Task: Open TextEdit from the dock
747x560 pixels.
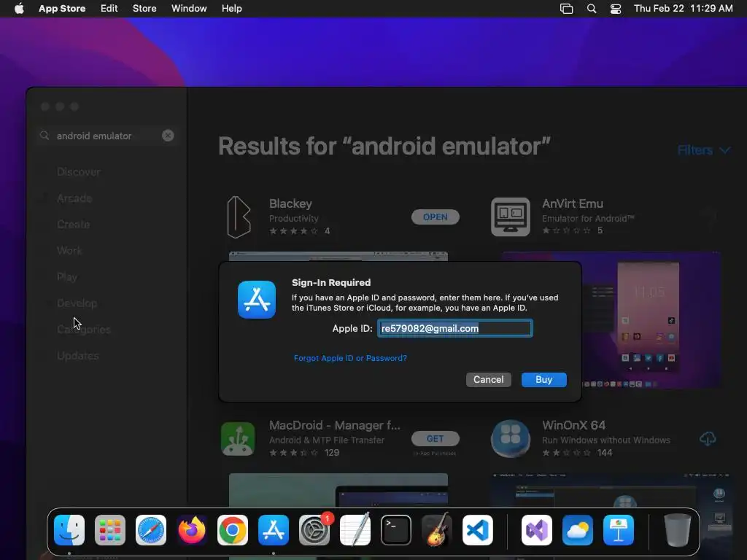Action: tap(355, 530)
